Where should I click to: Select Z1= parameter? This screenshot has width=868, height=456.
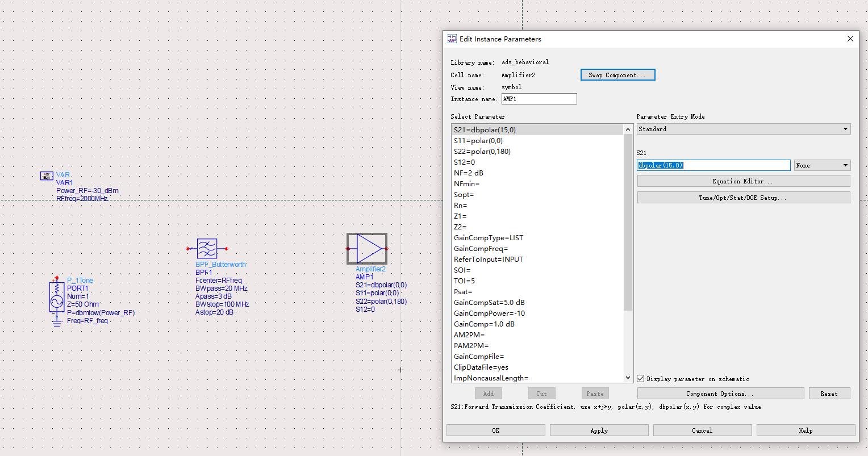[537, 216]
